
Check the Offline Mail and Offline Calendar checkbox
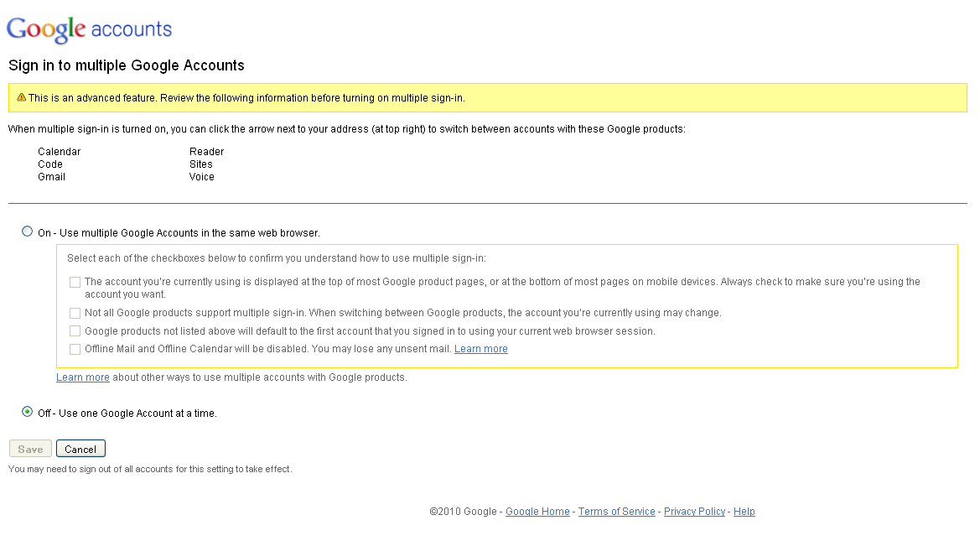point(75,349)
